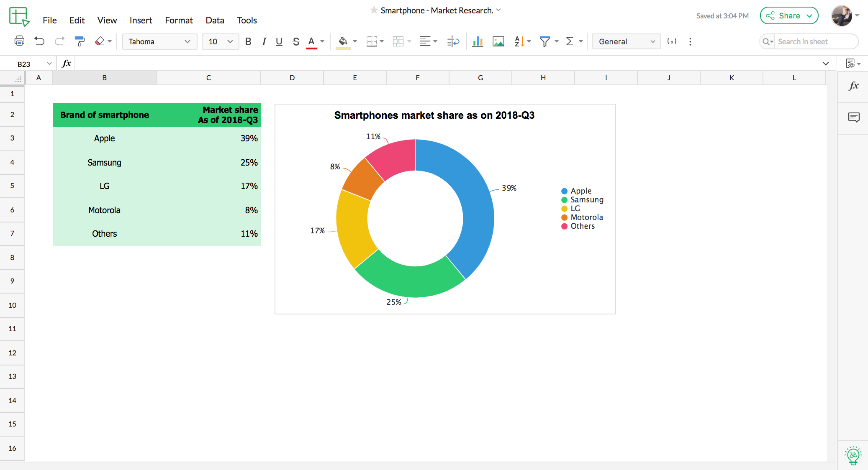Click the Italic formatting icon
Image resolution: width=868 pixels, height=470 pixels.
click(x=263, y=42)
